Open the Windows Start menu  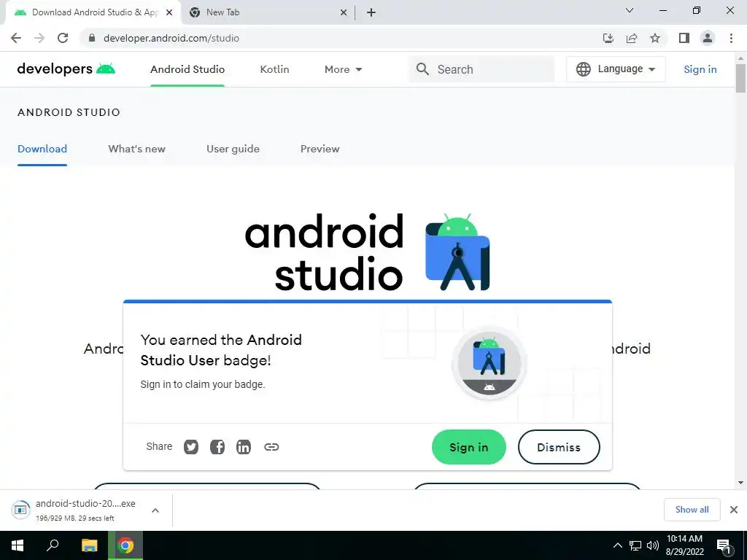click(18, 545)
